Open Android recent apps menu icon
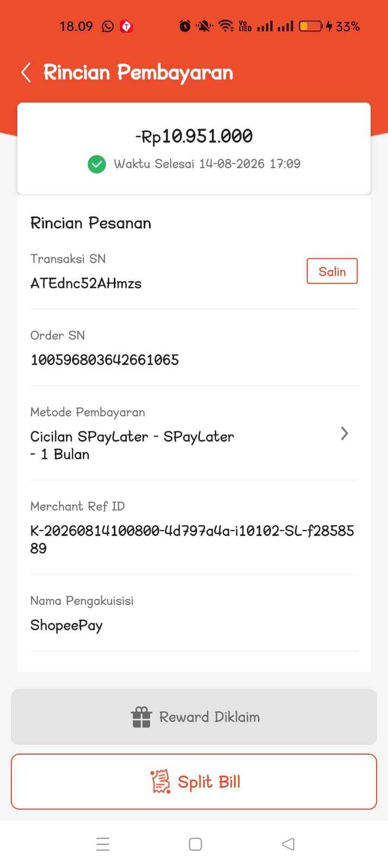The image size is (388, 868). coord(102,844)
